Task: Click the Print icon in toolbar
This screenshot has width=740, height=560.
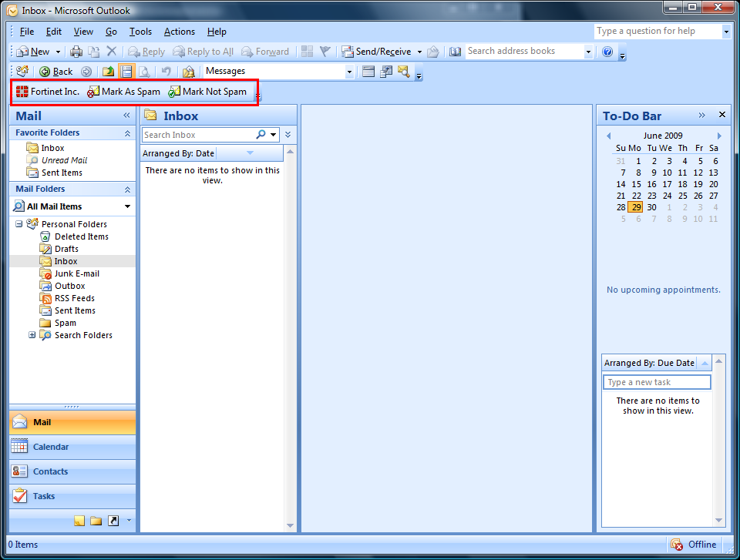Action: pos(76,52)
